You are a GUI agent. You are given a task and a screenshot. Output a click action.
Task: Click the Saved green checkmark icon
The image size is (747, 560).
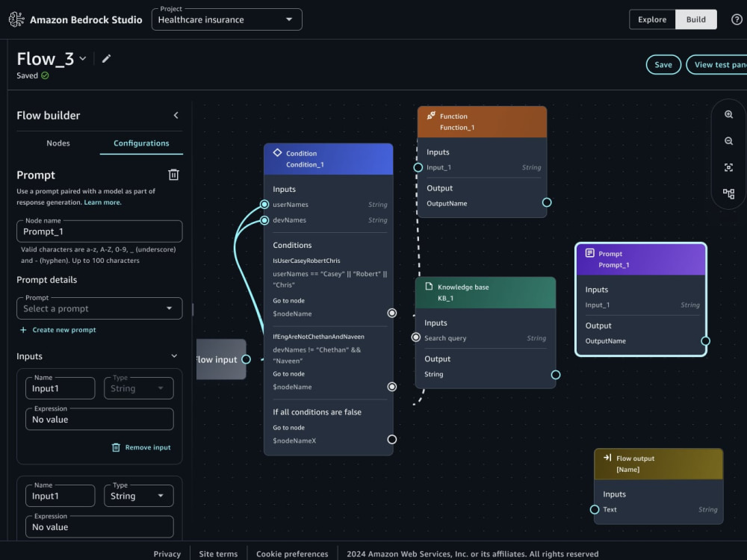tap(45, 75)
